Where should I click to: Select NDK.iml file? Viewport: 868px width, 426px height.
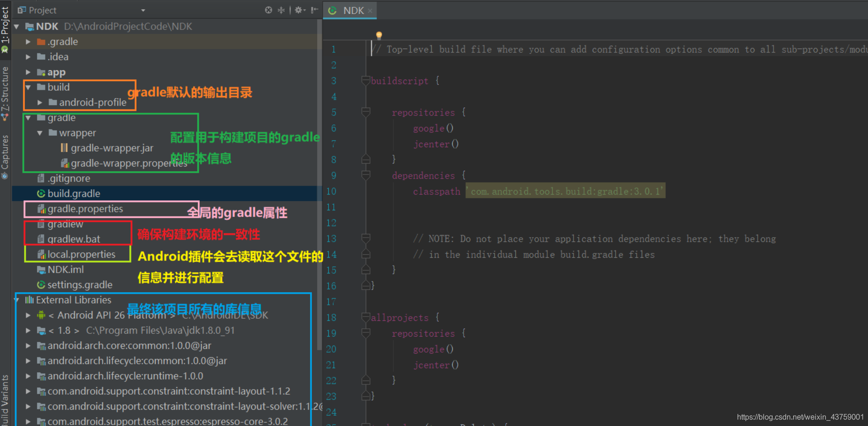65,269
